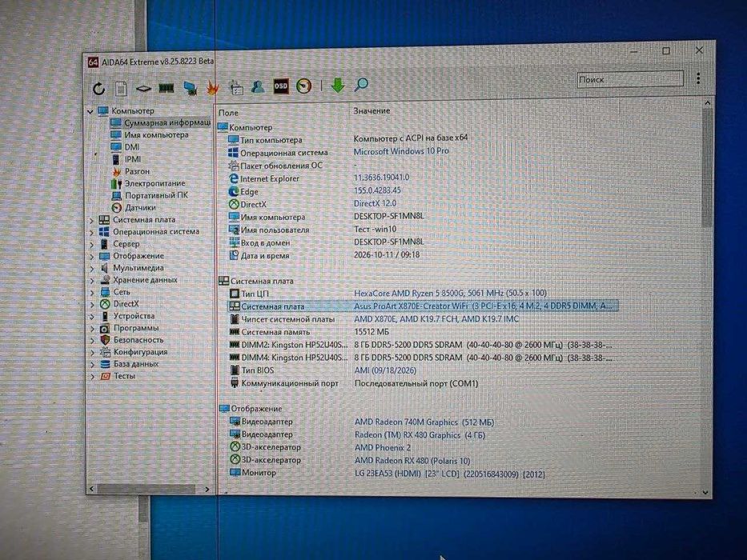This screenshot has width=747, height=560.
Task: Select the DMI tree item
Action: coord(125,147)
